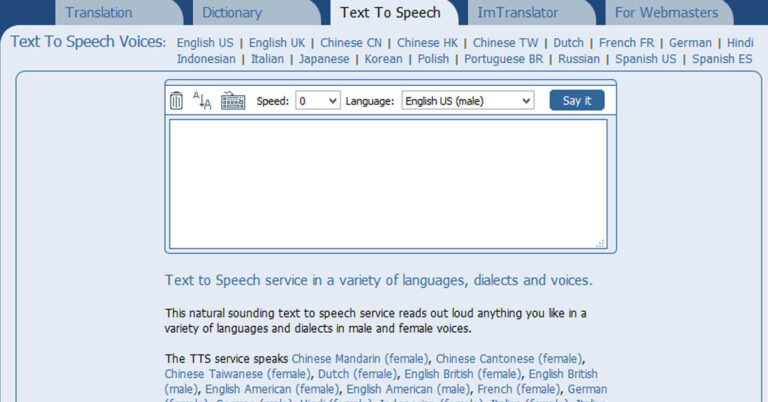Choose the English UK voice link
The image size is (768, 402).
pyautogui.click(x=277, y=43)
